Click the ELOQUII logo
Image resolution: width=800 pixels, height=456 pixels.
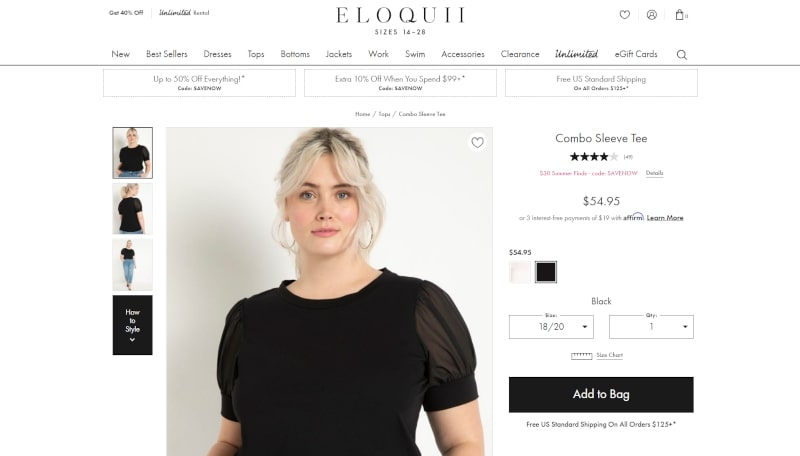(x=401, y=20)
